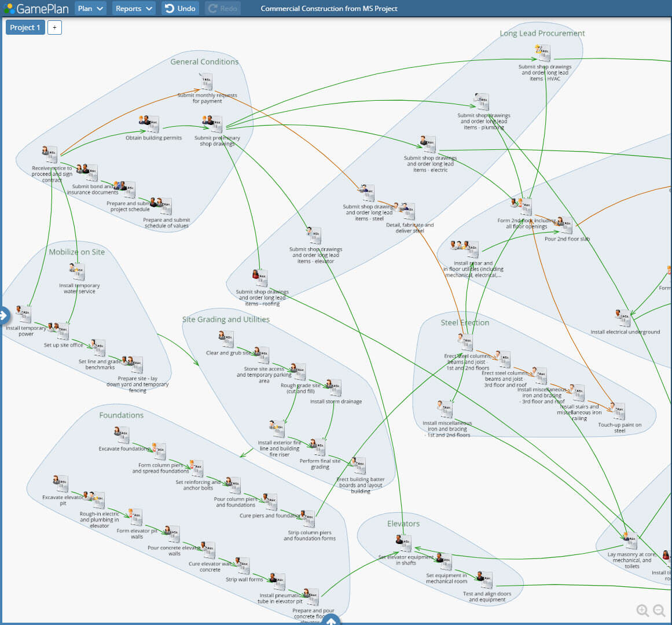The height and width of the screenshot is (625, 672).
Task: Expand the left side panel arrow
Action: point(5,315)
